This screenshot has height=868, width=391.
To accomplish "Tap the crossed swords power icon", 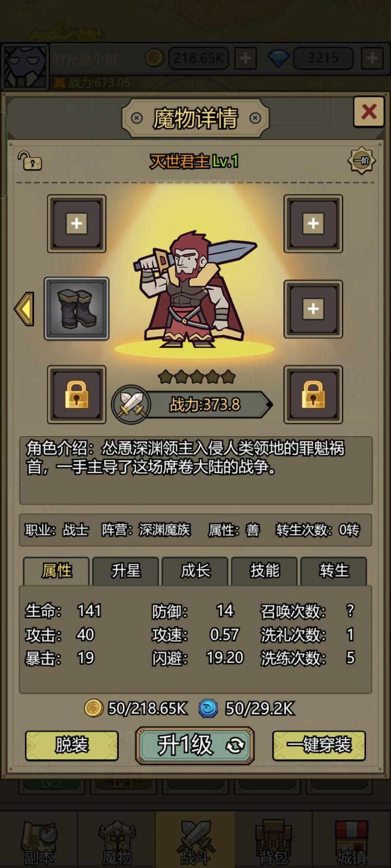I will 131,405.
